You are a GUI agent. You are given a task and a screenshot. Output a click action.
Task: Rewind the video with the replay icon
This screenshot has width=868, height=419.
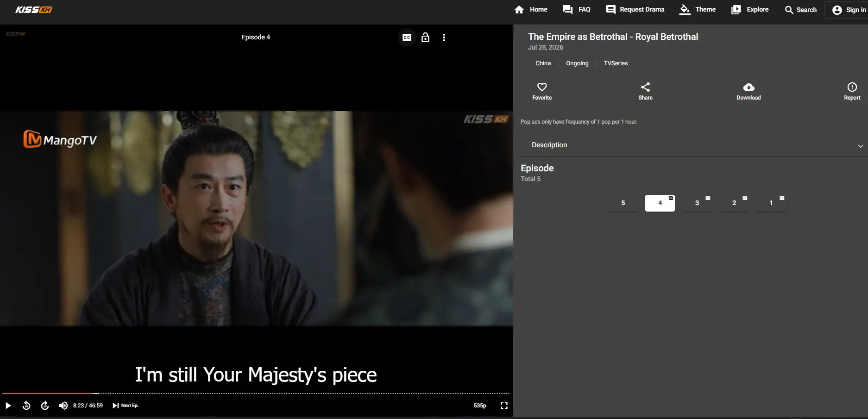point(26,406)
